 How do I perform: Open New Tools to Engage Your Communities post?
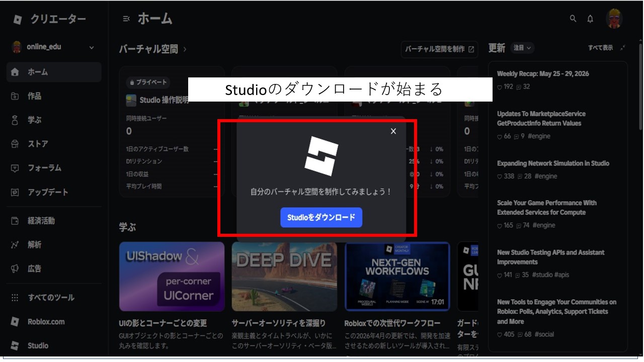556,312
